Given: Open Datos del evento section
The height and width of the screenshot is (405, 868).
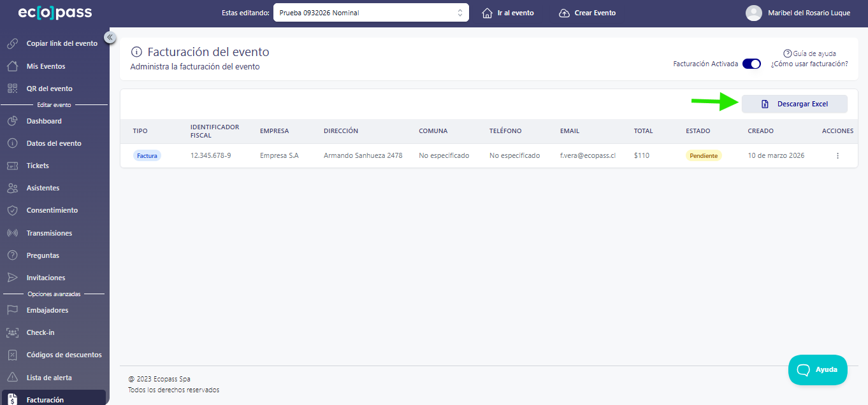Looking at the screenshot, I should pyautogui.click(x=54, y=143).
